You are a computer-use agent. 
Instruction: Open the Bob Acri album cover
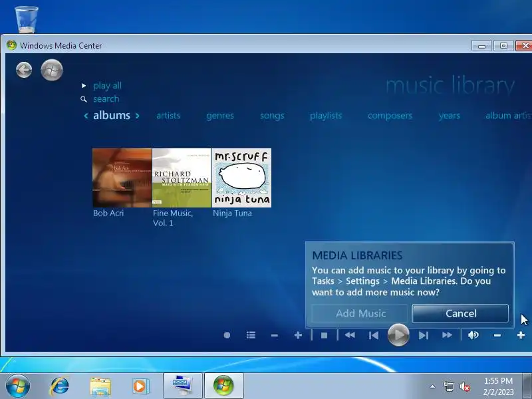(x=122, y=178)
